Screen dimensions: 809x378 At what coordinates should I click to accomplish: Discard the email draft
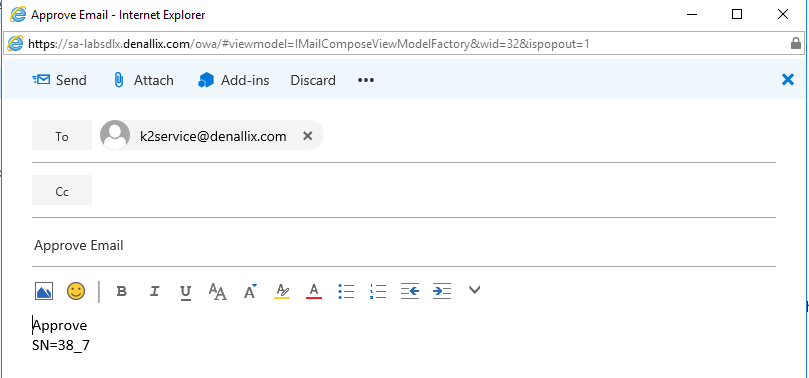click(x=313, y=80)
